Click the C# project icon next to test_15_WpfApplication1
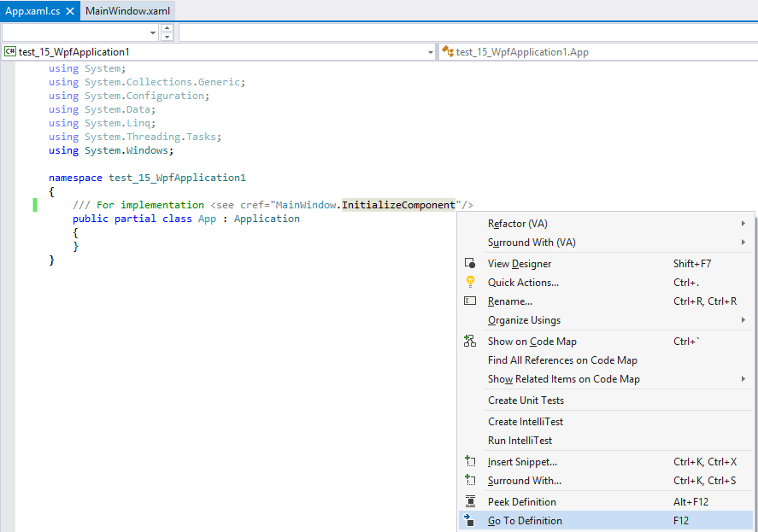 coord(9,51)
